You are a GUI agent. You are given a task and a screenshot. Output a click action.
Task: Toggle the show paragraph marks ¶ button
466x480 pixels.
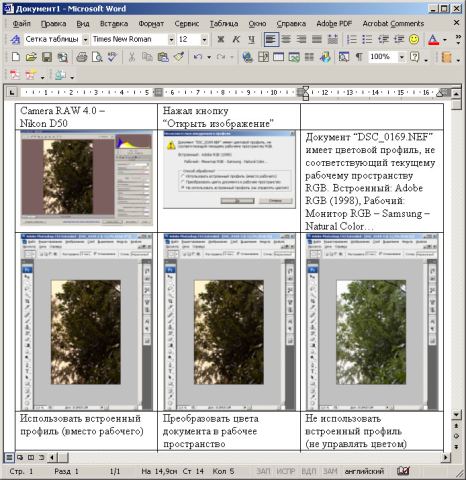click(x=359, y=57)
